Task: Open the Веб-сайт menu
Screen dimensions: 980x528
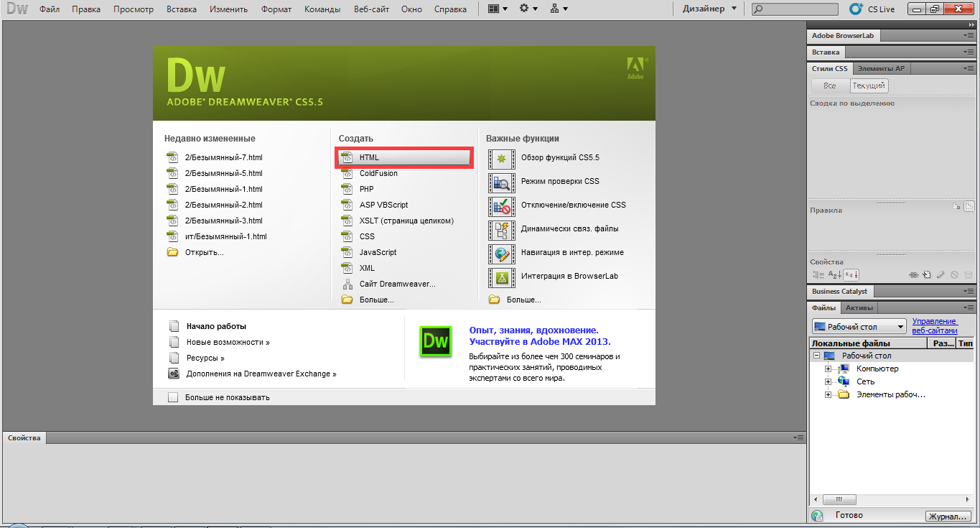Action: [x=371, y=9]
